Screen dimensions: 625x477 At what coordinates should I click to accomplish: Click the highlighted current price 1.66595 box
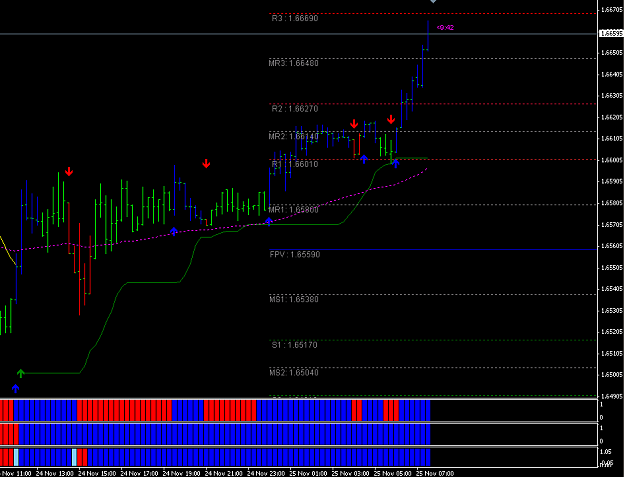[611, 34]
